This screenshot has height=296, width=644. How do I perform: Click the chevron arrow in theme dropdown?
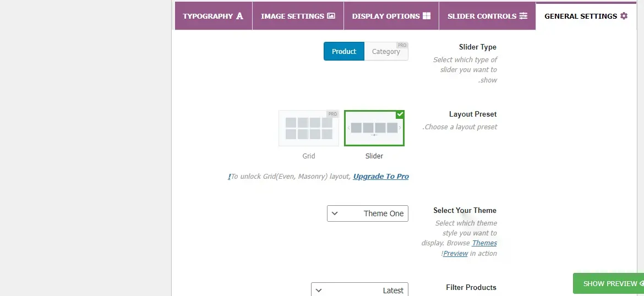pos(335,213)
